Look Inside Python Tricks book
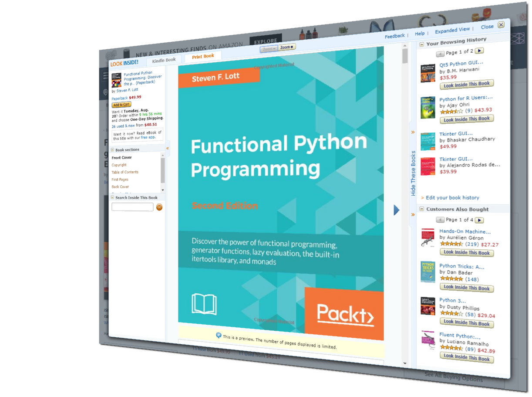Viewport: 532px width, 397px height. point(467,288)
